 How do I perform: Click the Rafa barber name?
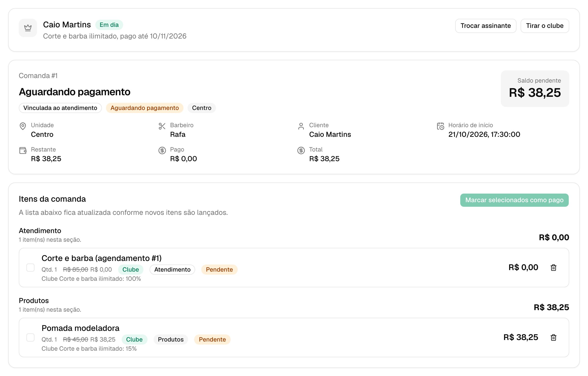(x=178, y=135)
